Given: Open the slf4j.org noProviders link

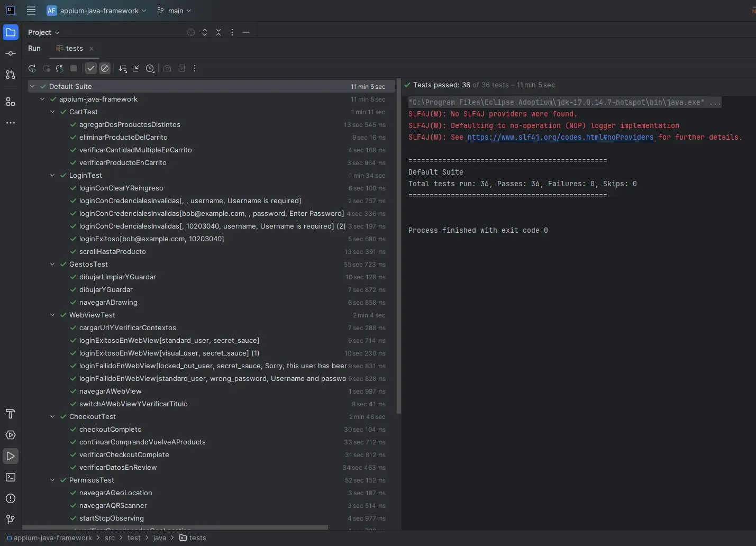Looking at the screenshot, I should (560, 137).
